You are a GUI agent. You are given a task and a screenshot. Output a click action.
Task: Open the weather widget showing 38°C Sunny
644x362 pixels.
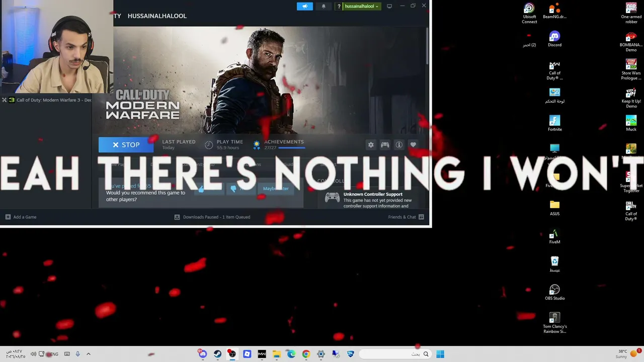coord(627,354)
